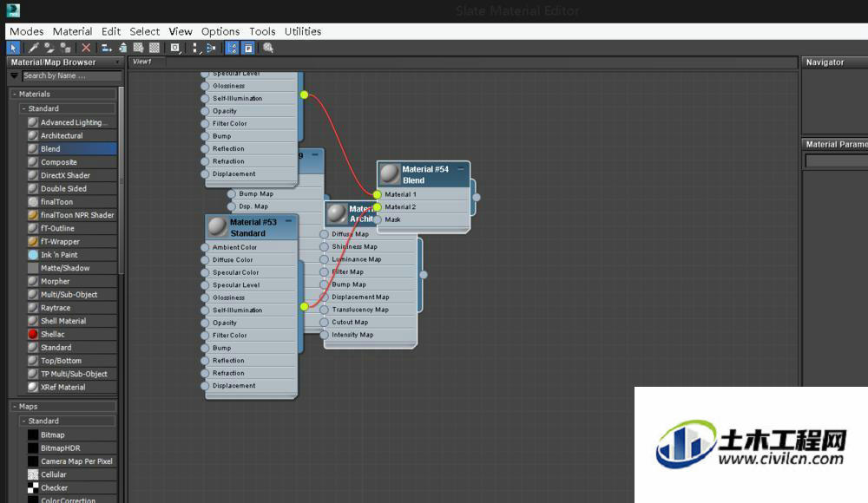Select the Architectural material entry
This screenshot has height=503, width=868.
(72, 135)
